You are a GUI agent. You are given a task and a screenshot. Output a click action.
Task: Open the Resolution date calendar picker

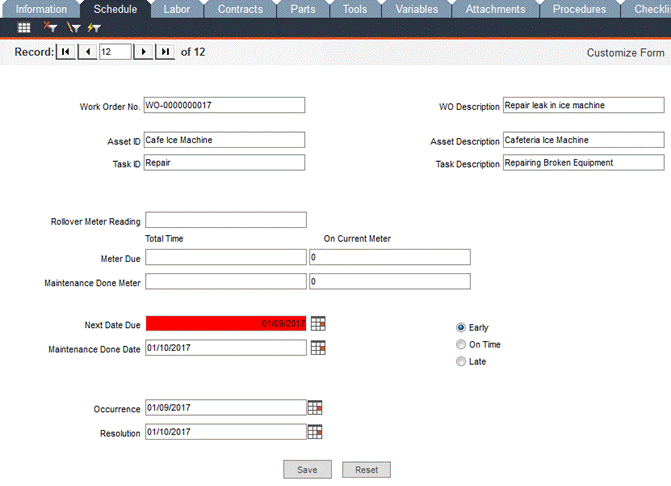tap(314, 431)
